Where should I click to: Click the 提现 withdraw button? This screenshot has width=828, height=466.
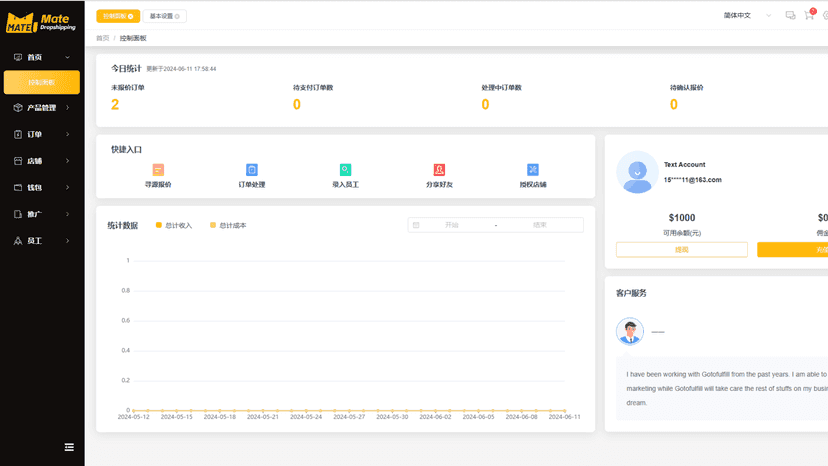pyautogui.click(x=682, y=249)
